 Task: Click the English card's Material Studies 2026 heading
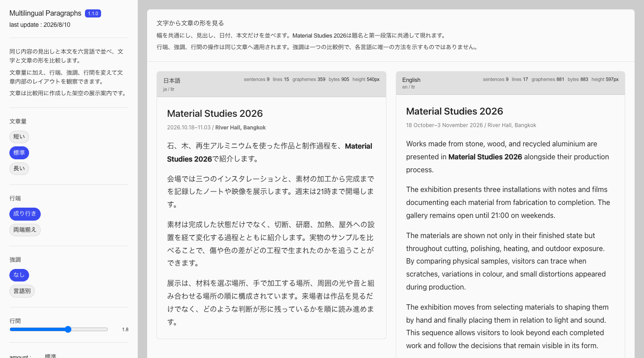click(454, 111)
